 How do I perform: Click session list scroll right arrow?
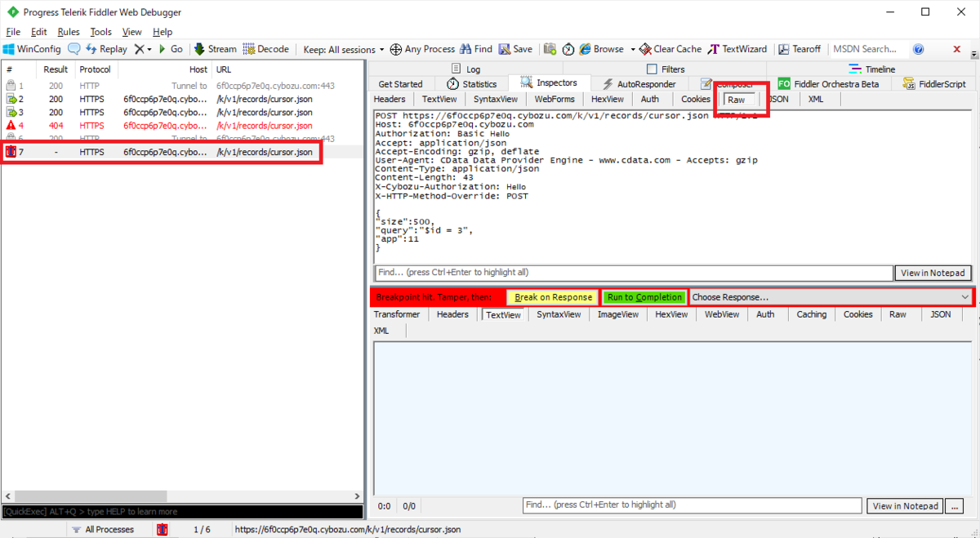point(356,496)
